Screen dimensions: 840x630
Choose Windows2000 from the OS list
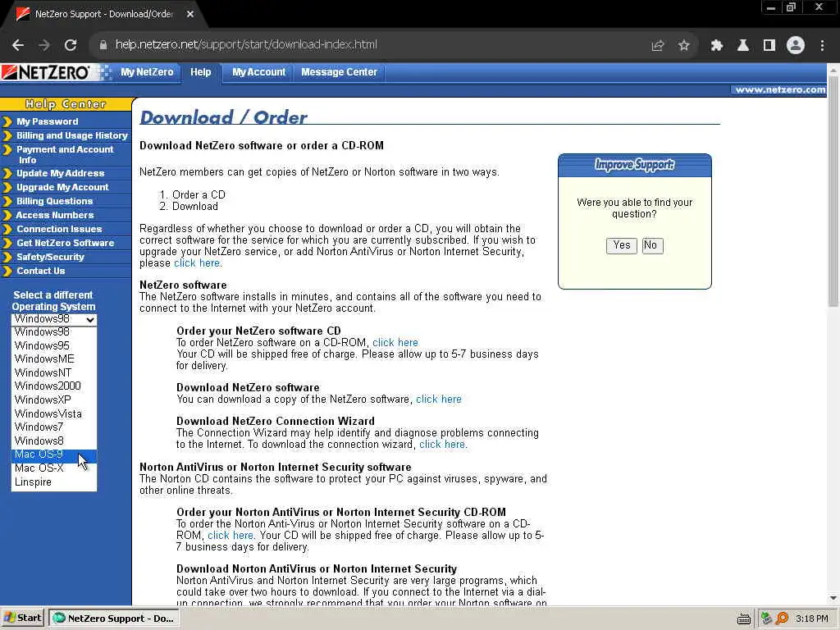(53, 386)
